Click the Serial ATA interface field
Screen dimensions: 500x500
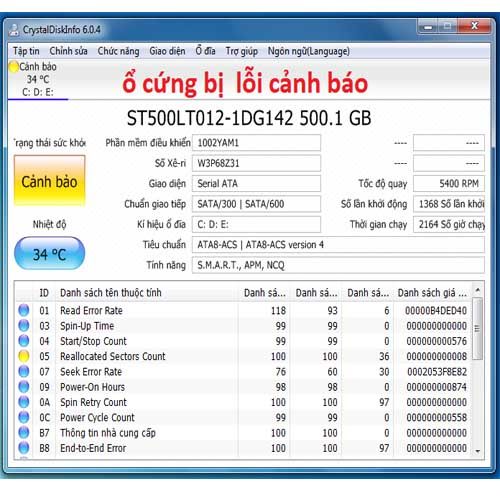tap(256, 184)
